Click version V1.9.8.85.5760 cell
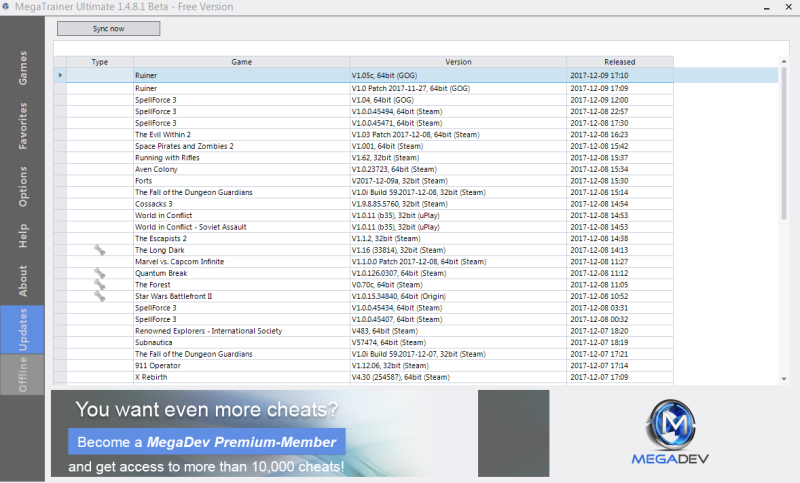 point(458,204)
